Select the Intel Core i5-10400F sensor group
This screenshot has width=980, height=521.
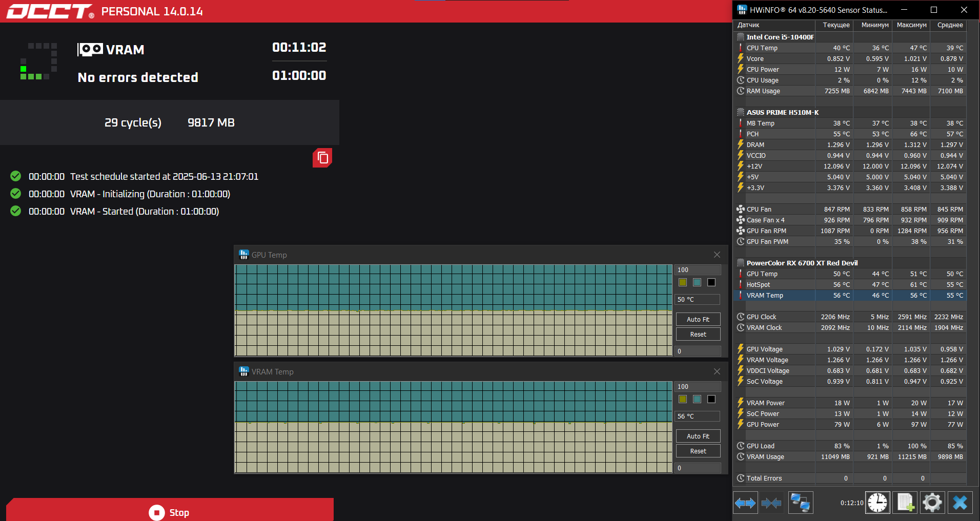tap(850, 37)
